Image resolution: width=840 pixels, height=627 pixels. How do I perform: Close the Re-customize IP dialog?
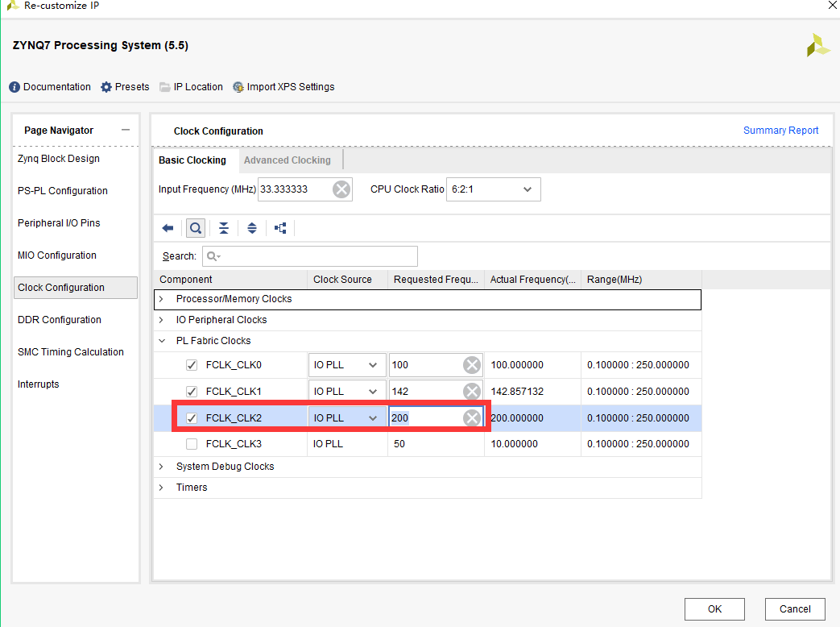tap(833, 6)
